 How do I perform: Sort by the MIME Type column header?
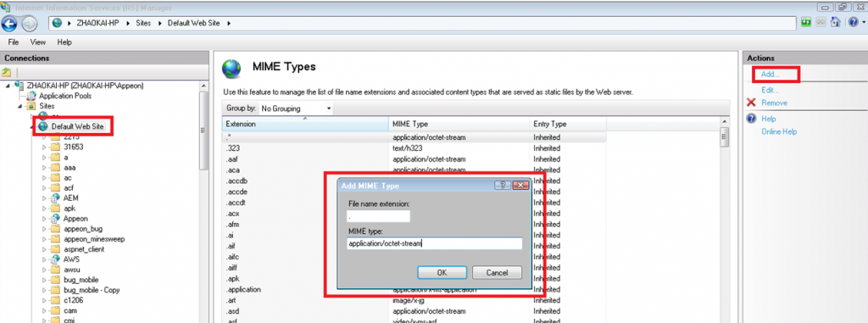click(459, 124)
